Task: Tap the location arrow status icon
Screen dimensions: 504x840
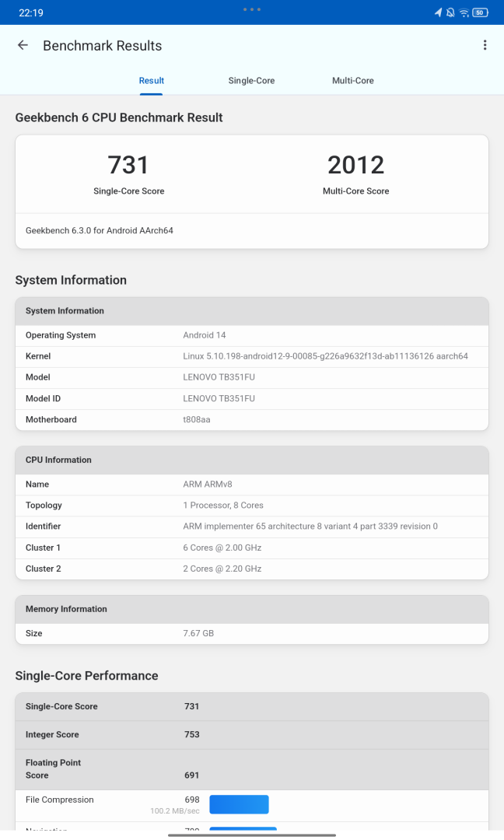Action: pyautogui.click(x=438, y=12)
